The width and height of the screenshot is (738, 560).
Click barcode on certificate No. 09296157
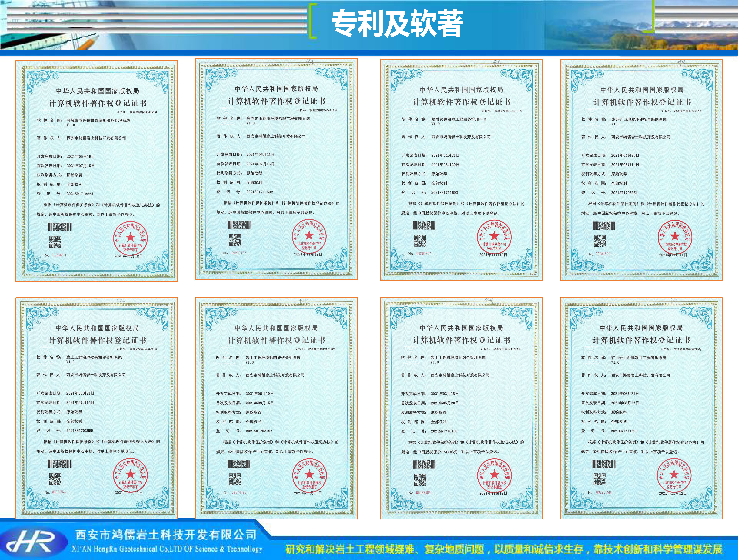[x=240, y=225]
